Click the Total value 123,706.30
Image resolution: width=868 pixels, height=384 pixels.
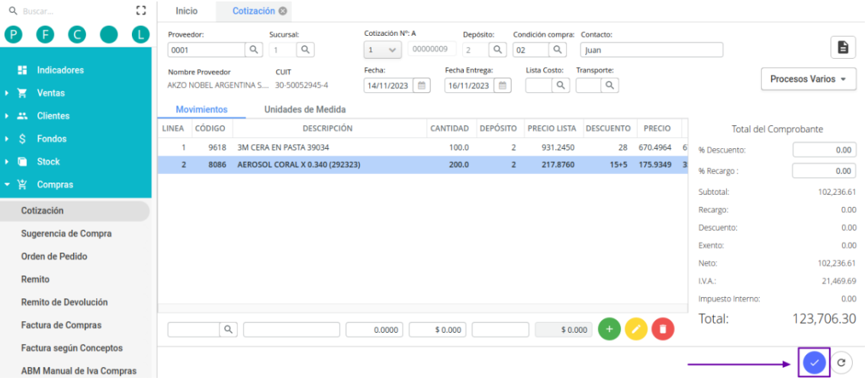click(x=825, y=318)
